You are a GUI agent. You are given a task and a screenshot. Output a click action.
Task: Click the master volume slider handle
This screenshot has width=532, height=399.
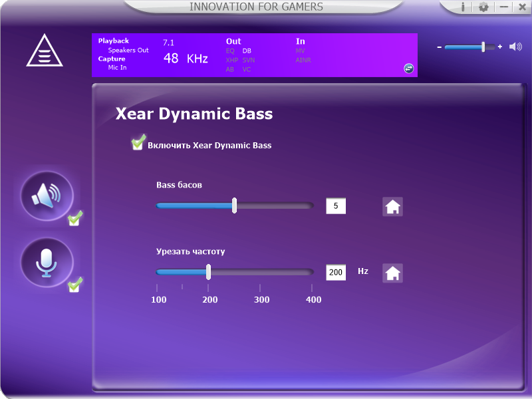(x=483, y=47)
